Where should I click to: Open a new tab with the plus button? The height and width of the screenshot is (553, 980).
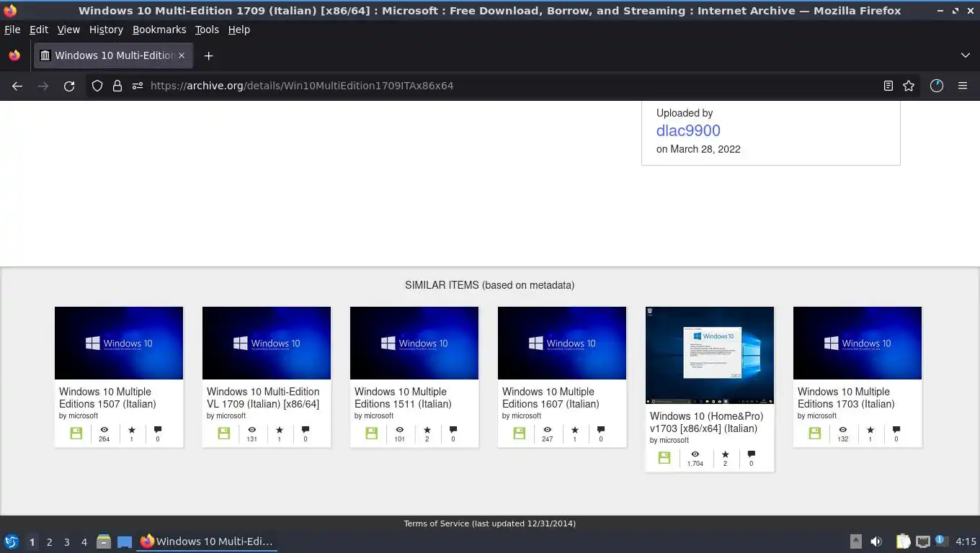pos(208,55)
